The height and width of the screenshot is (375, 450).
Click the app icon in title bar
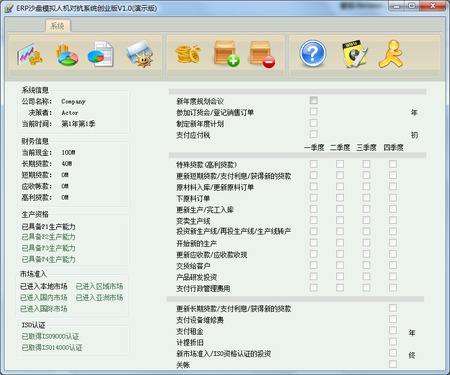(x=9, y=8)
